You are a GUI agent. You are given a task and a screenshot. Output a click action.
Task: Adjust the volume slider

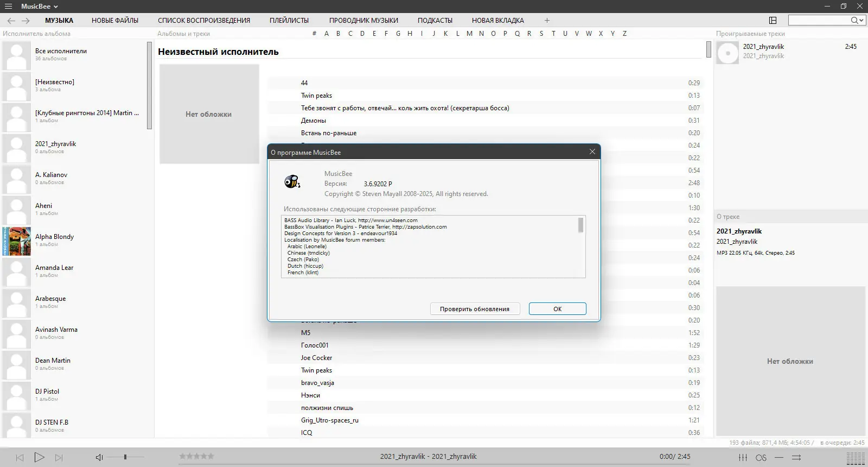coord(125,457)
